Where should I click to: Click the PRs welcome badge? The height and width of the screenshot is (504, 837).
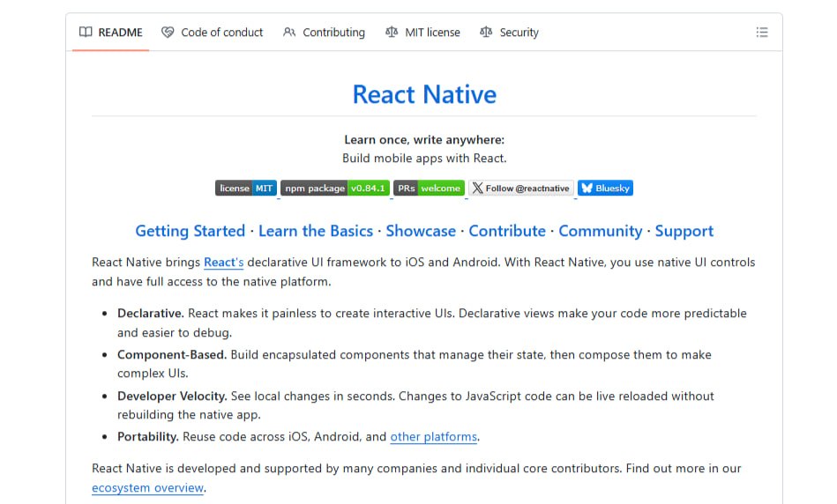tap(429, 188)
